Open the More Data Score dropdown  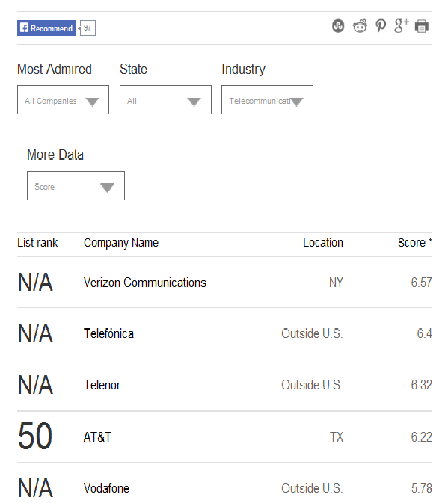[76, 186]
